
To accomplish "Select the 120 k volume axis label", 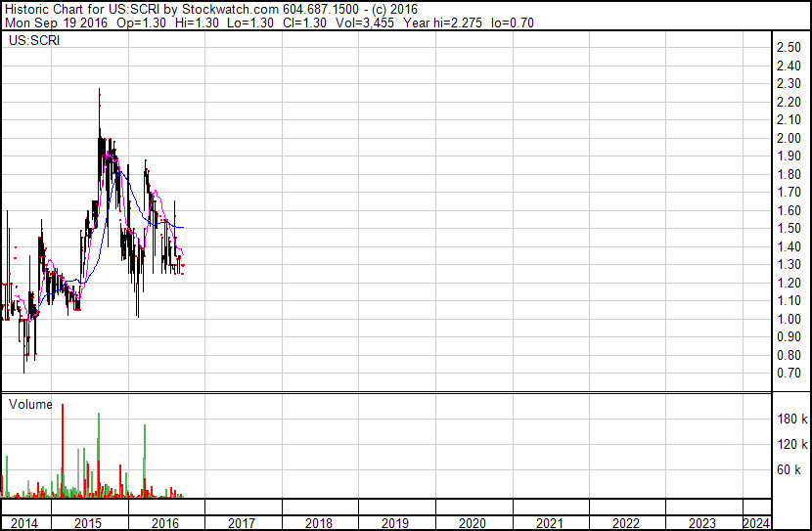I will point(791,445).
